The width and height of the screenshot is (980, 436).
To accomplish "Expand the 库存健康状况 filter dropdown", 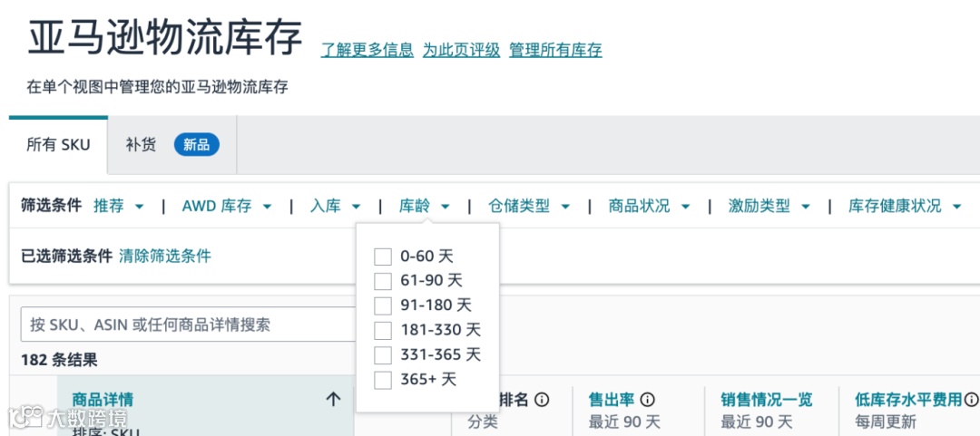I will click(905, 206).
